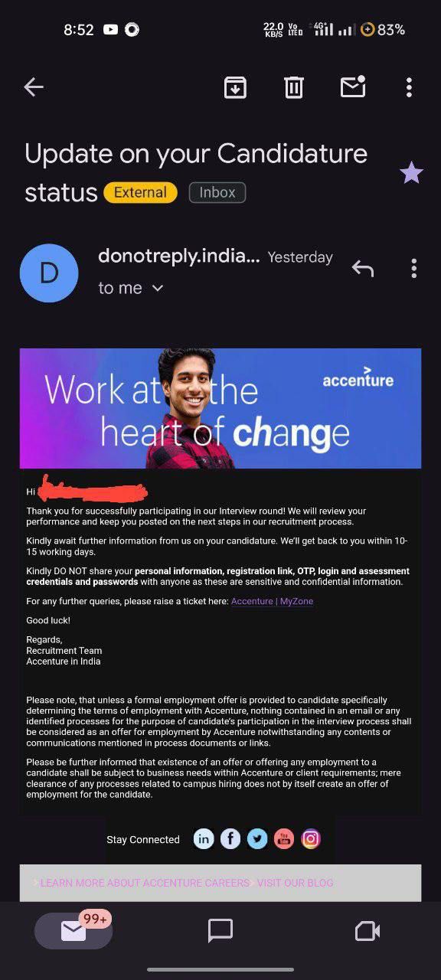Image resolution: width=441 pixels, height=980 pixels.
Task: Switch to the Chat tab
Action: click(220, 931)
